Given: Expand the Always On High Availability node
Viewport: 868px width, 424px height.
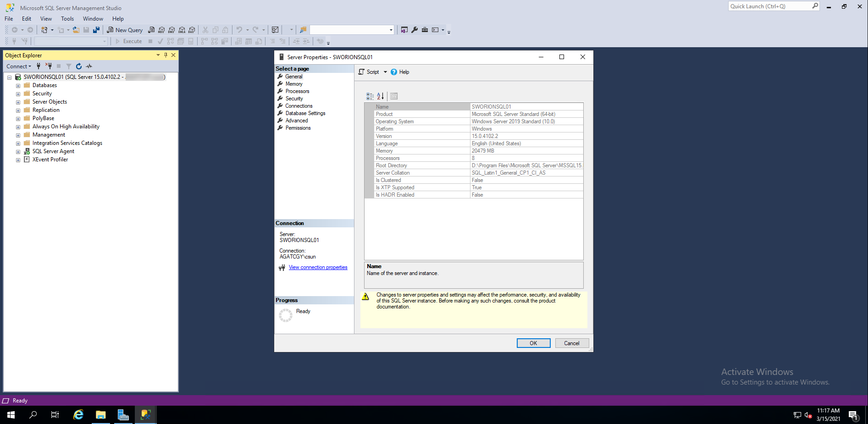Looking at the screenshot, I should [x=18, y=127].
